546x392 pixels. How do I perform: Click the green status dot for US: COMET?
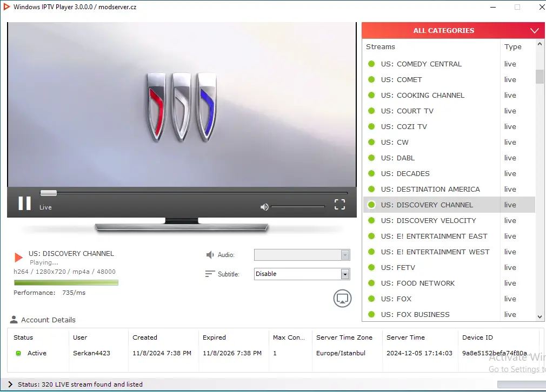pyautogui.click(x=371, y=80)
